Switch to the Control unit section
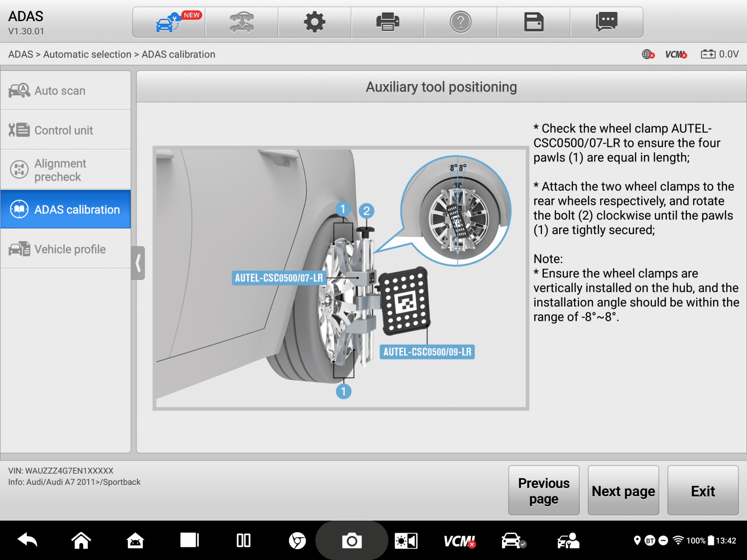Viewport: 747px width, 560px height. pos(65,130)
